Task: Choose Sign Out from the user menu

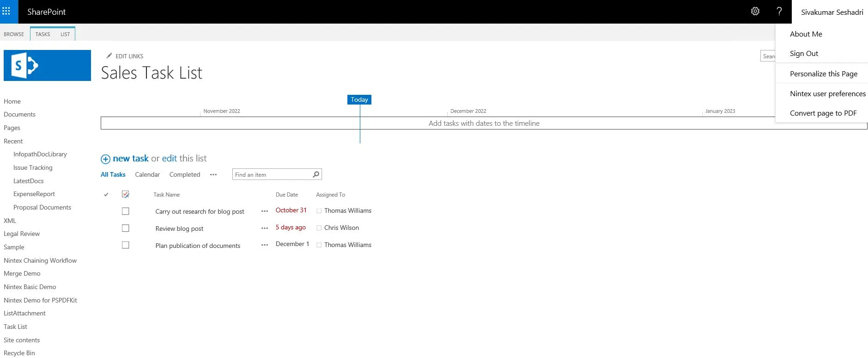Action: pyautogui.click(x=804, y=54)
